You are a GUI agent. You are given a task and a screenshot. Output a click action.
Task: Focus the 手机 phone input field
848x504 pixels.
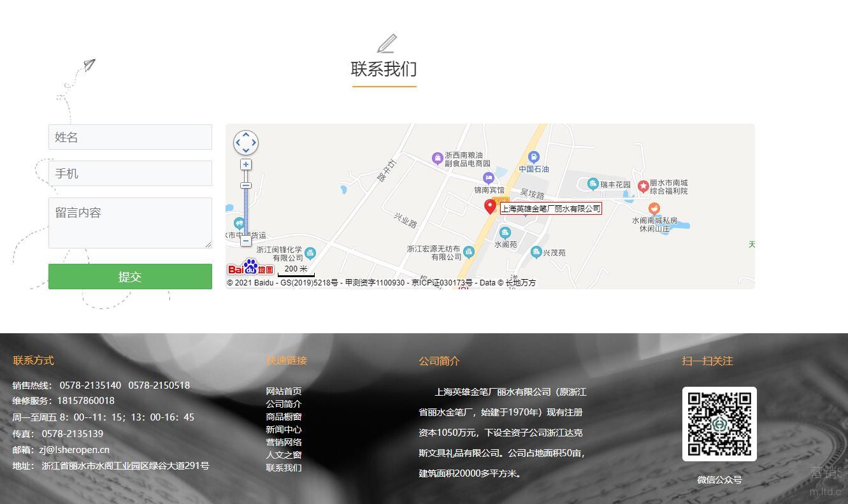pyautogui.click(x=130, y=173)
